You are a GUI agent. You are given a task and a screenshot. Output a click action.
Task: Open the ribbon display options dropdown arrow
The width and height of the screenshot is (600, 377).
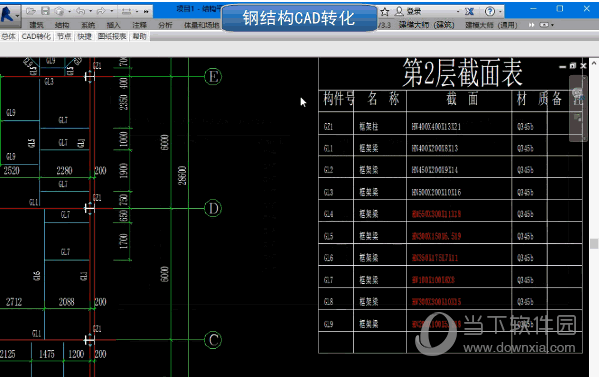(552, 25)
